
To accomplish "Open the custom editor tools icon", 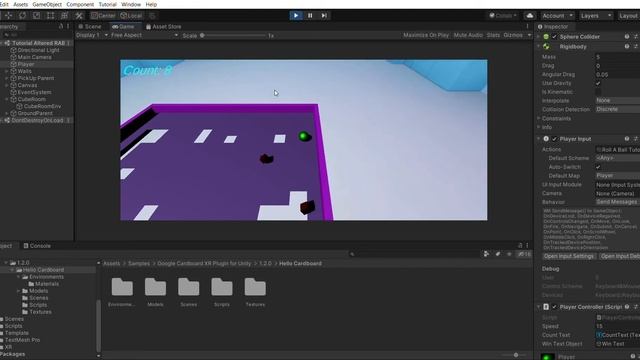I will [x=79, y=16].
